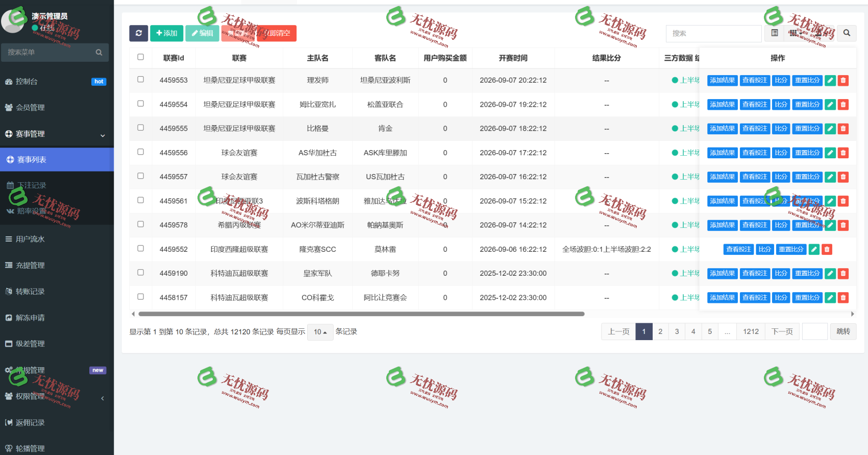868x455 pixels.
Task: Open 控制台 in the sidebar
Action: tap(57, 82)
